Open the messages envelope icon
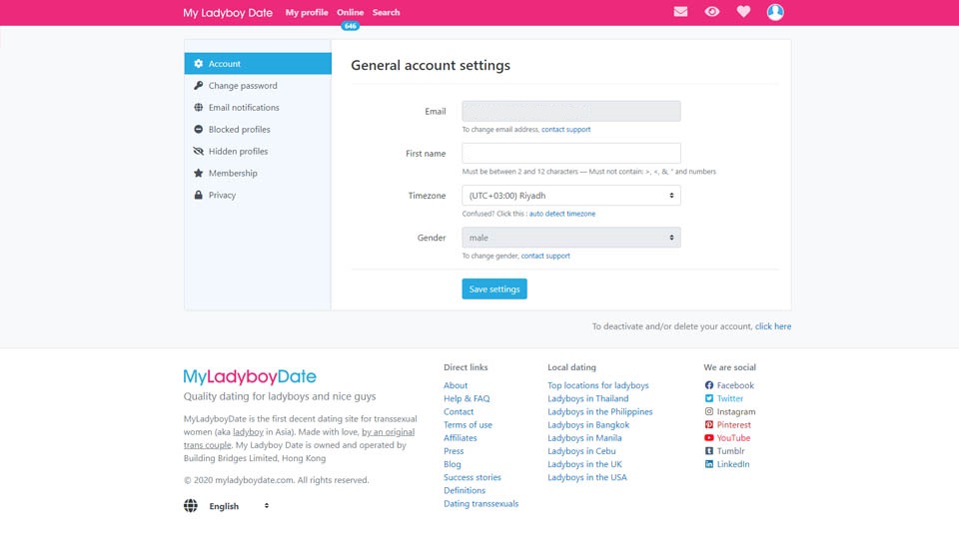This screenshot has width=959, height=560. tap(680, 12)
